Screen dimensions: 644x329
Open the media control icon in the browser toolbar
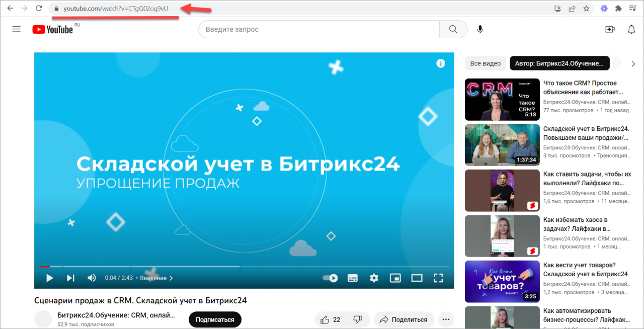coord(632,9)
